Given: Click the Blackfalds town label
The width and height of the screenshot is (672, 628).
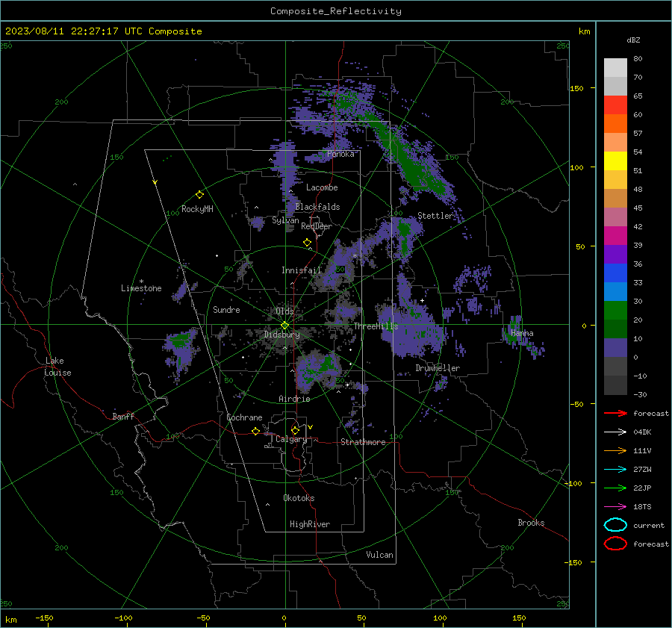Looking at the screenshot, I should pyautogui.click(x=317, y=207).
